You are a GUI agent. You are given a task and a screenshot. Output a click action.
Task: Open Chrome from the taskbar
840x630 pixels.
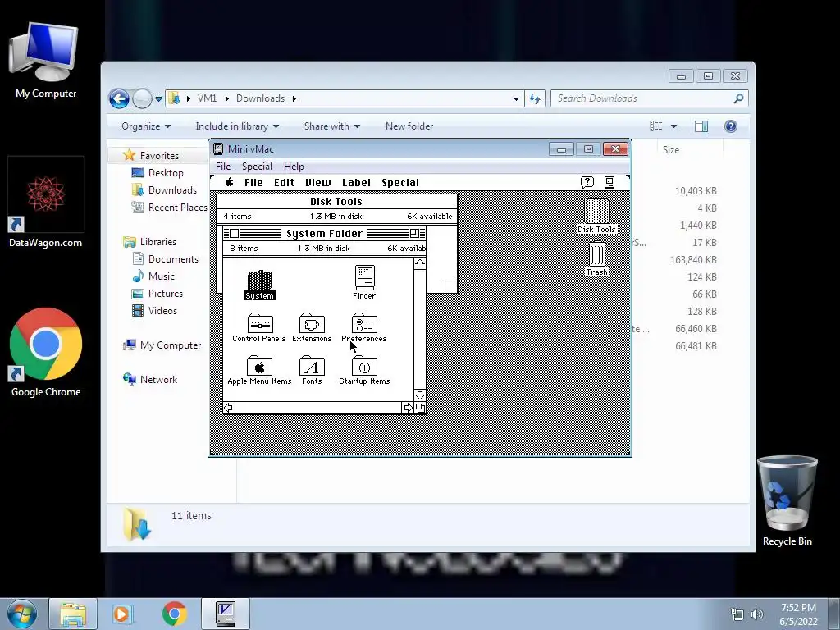point(174,614)
